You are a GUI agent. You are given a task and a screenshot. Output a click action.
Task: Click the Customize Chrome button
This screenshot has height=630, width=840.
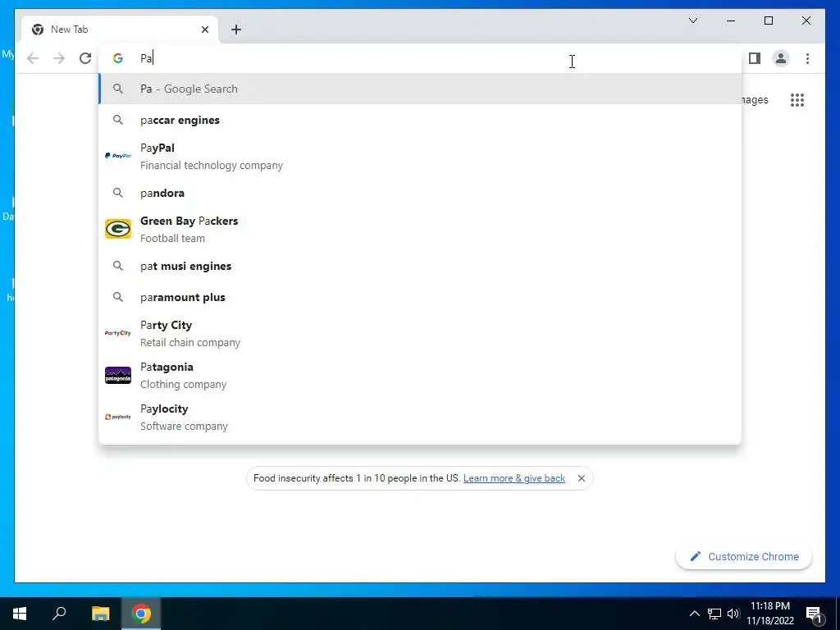point(743,557)
